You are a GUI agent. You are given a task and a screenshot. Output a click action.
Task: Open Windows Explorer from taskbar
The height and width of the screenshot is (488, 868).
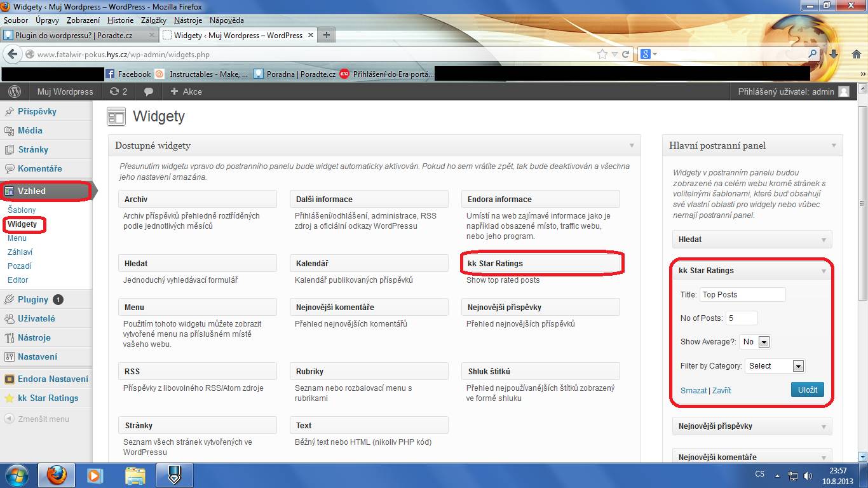(135, 475)
